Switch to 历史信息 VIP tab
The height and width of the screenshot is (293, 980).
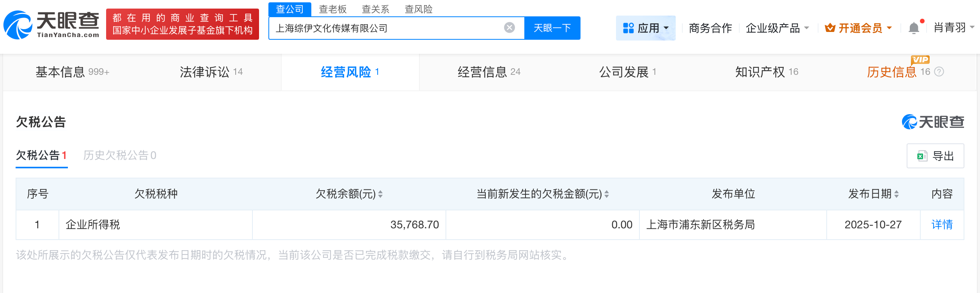pyautogui.click(x=898, y=72)
